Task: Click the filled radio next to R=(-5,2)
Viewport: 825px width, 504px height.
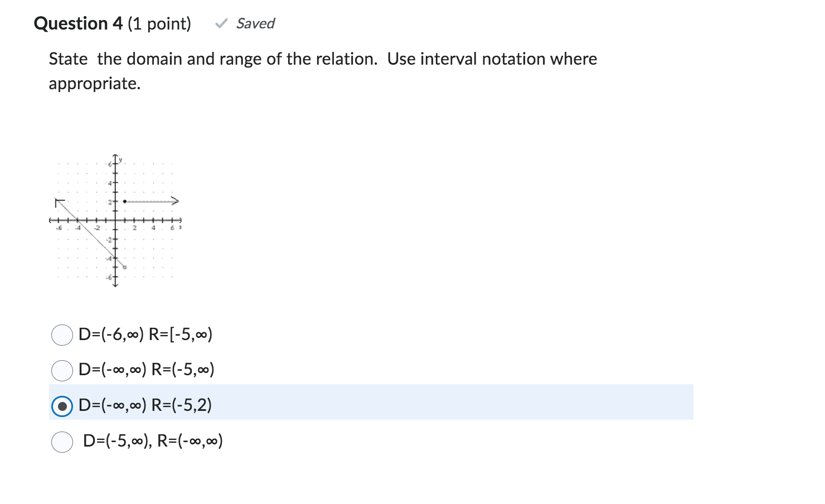Action: tap(62, 406)
